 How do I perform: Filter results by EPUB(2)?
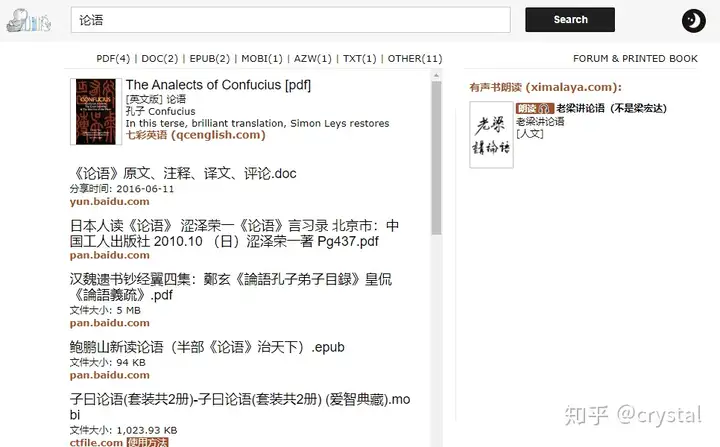[x=209, y=59]
